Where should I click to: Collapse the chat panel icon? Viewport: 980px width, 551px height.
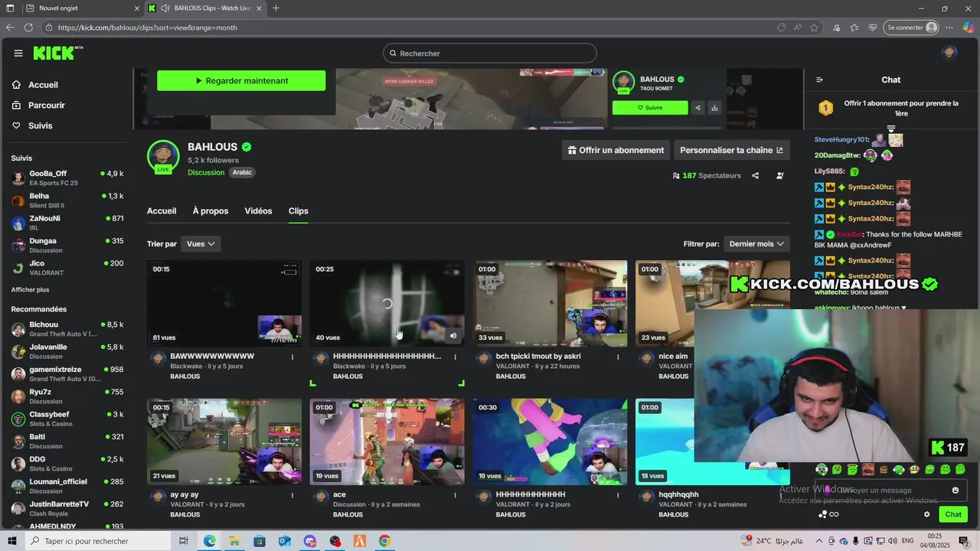(819, 80)
